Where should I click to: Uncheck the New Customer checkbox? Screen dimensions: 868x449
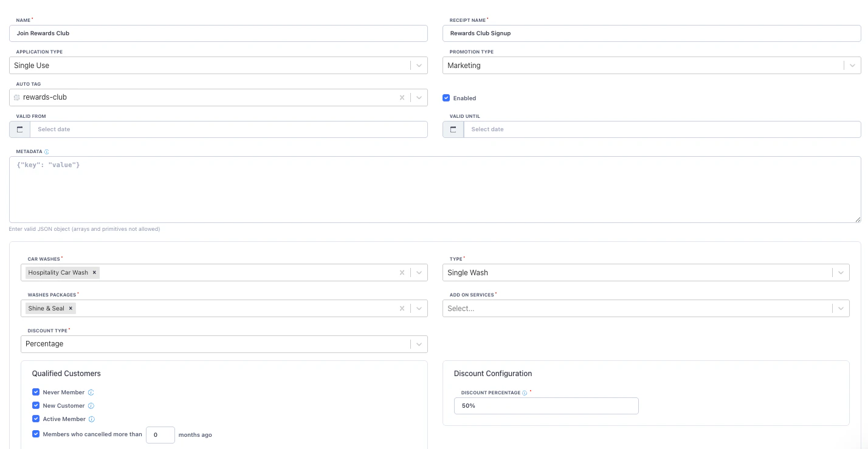pos(36,406)
